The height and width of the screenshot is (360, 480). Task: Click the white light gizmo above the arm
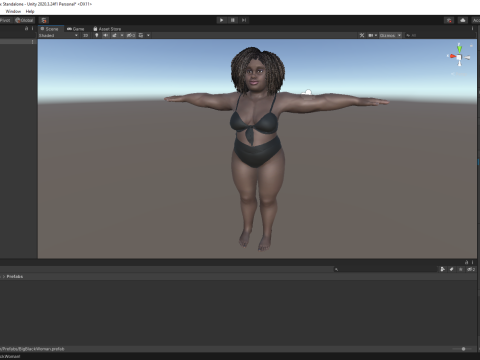coord(308,93)
